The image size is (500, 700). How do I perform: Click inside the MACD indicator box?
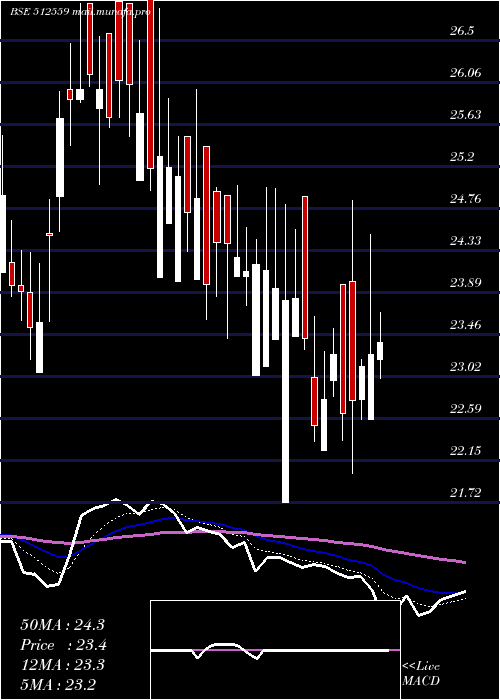[275, 650]
